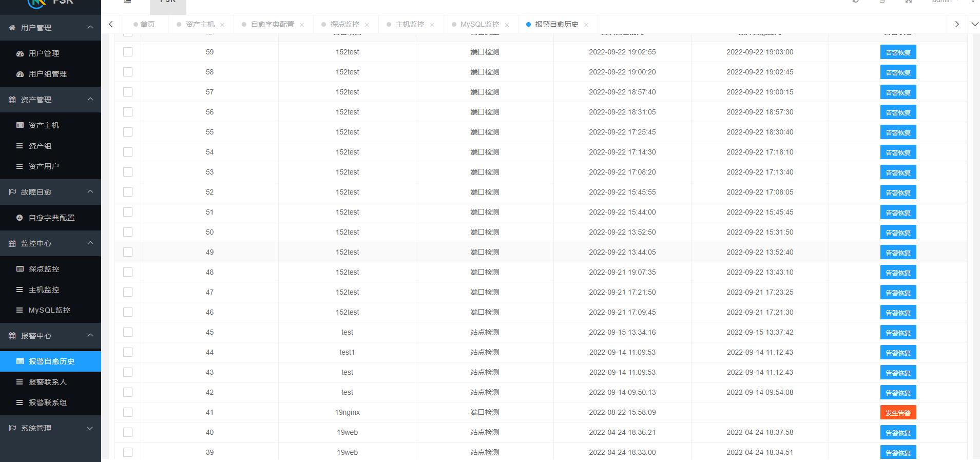Tick checkbox for row 46
Viewport: 980px width, 462px height.
pyautogui.click(x=128, y=312)
